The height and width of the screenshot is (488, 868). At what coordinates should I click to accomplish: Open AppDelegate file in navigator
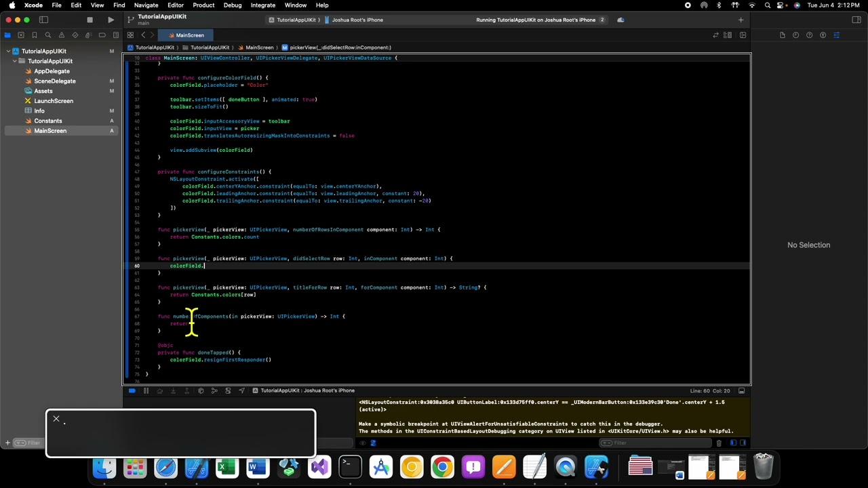[x=52, y=71]
